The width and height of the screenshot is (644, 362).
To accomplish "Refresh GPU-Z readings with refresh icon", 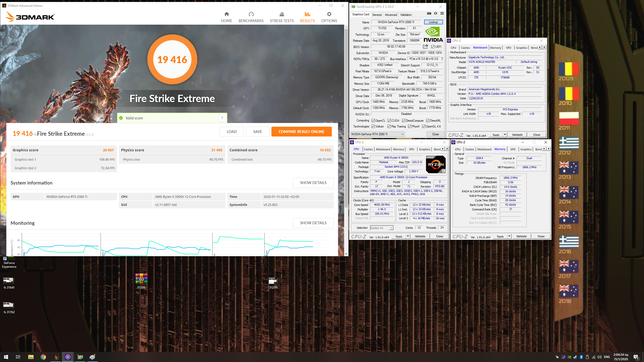I will pyautogui.click(x=435, y=14).
